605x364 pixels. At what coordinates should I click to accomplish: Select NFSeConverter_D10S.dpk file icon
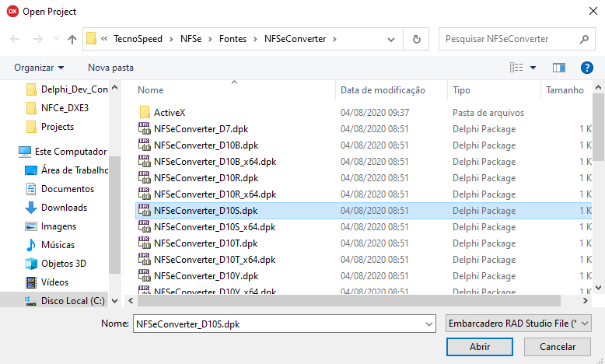pos(145,210)
